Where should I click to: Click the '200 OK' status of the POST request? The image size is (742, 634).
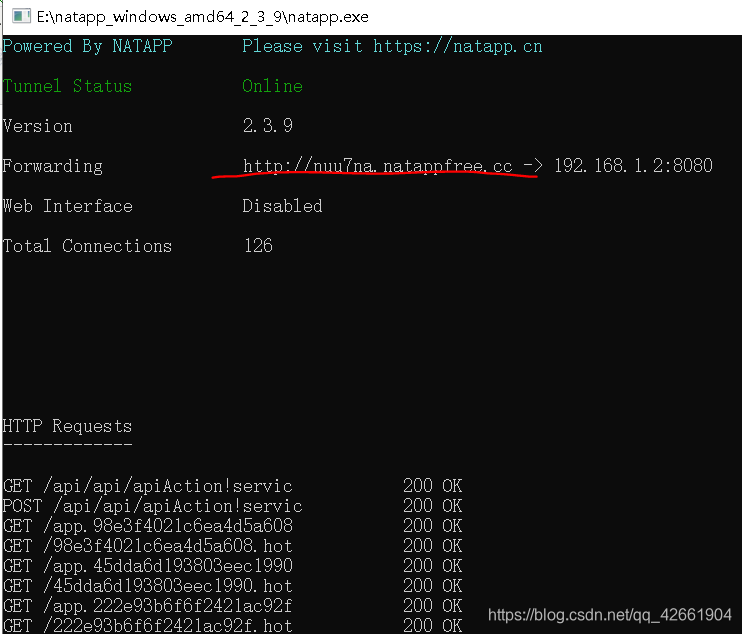coord(433,506)
